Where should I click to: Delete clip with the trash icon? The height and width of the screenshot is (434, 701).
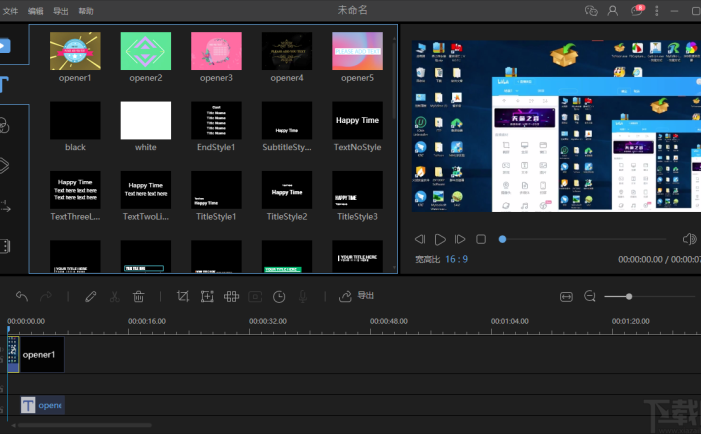139,296
